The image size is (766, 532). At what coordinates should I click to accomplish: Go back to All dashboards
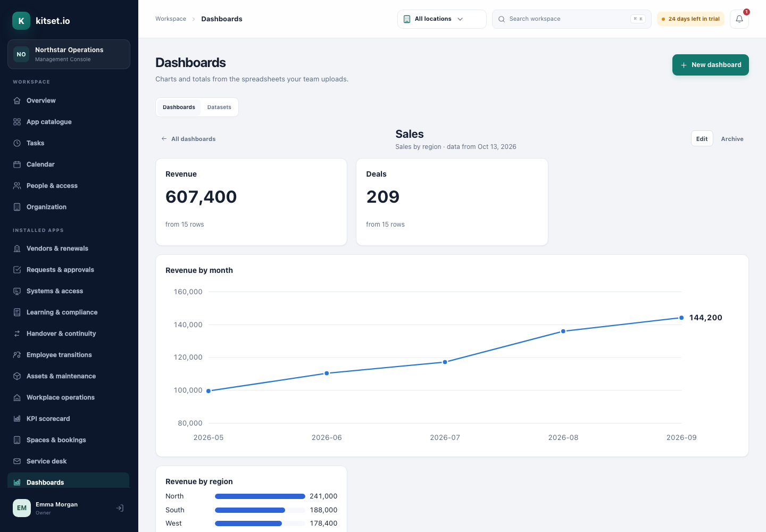pos(188,139)
